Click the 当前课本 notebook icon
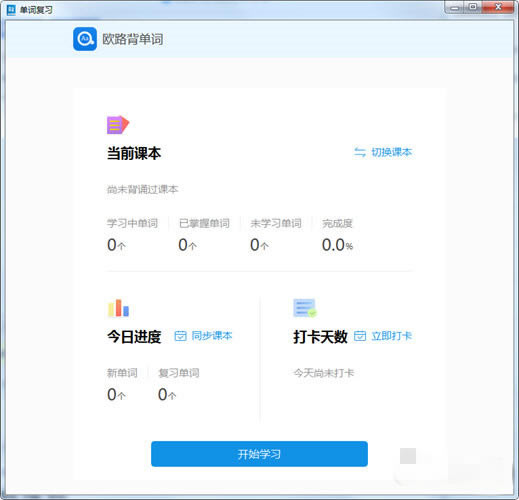This screenshot has width=519, height=500. coord(118,125)
